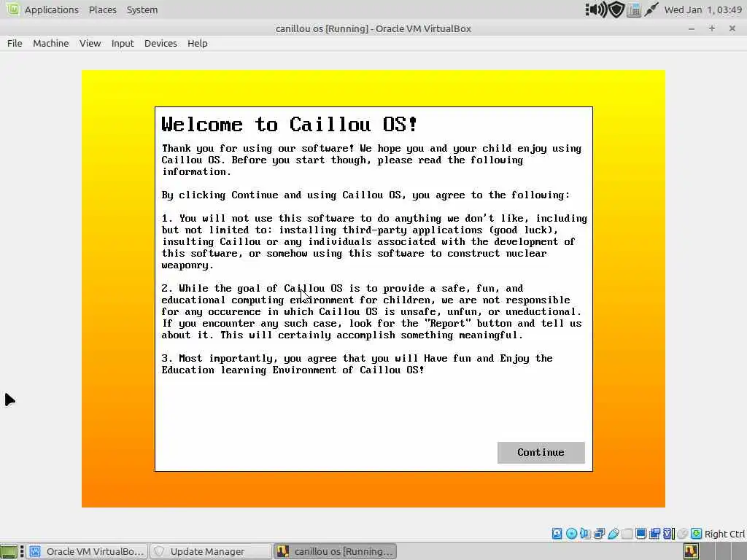Screen dimensions: 747x560
Task: Click the date and time clock
Action: tap(703, 9)
